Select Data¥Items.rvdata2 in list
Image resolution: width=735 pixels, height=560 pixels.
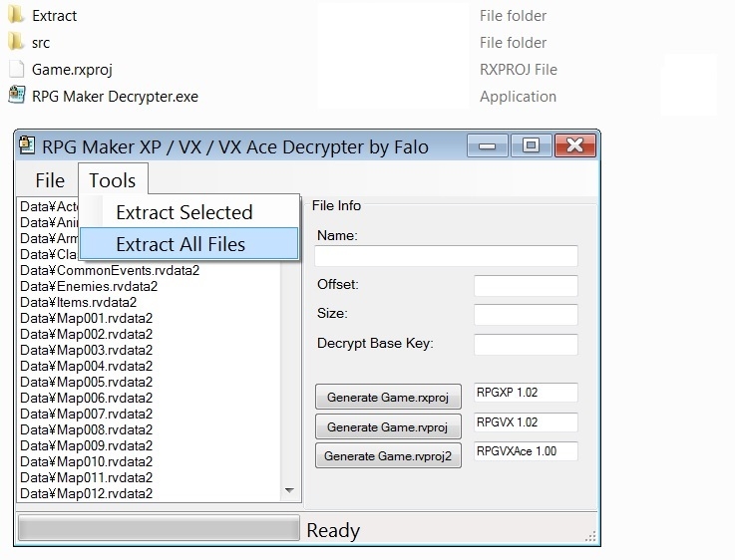78,303
